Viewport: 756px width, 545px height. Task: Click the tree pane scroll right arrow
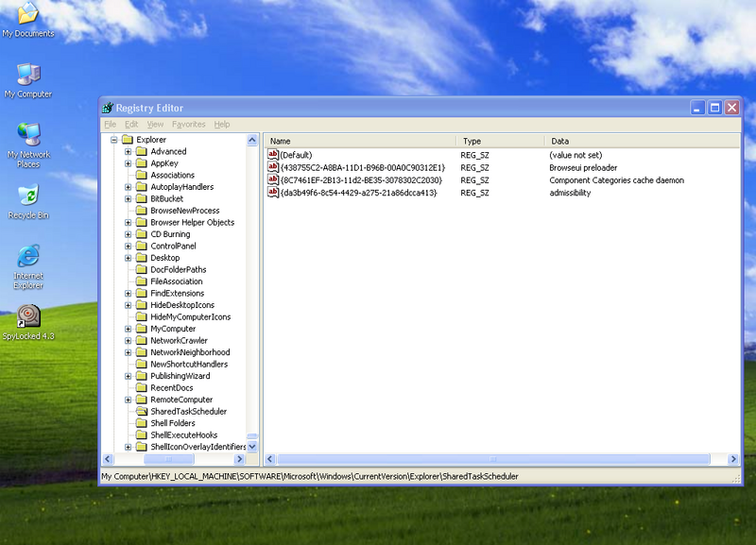tap(239, 459)
